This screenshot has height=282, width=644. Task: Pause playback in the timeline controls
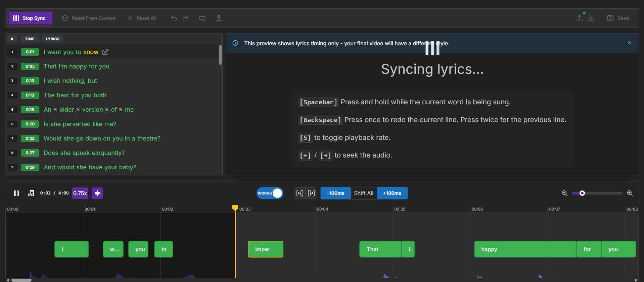click(16, 193)
